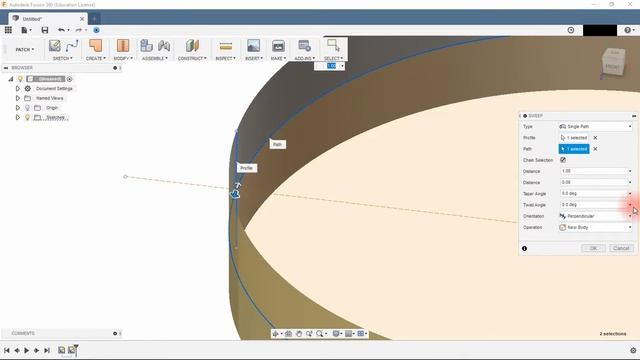Toggle visibility bulb of Sketches folder

pos(27,118)
